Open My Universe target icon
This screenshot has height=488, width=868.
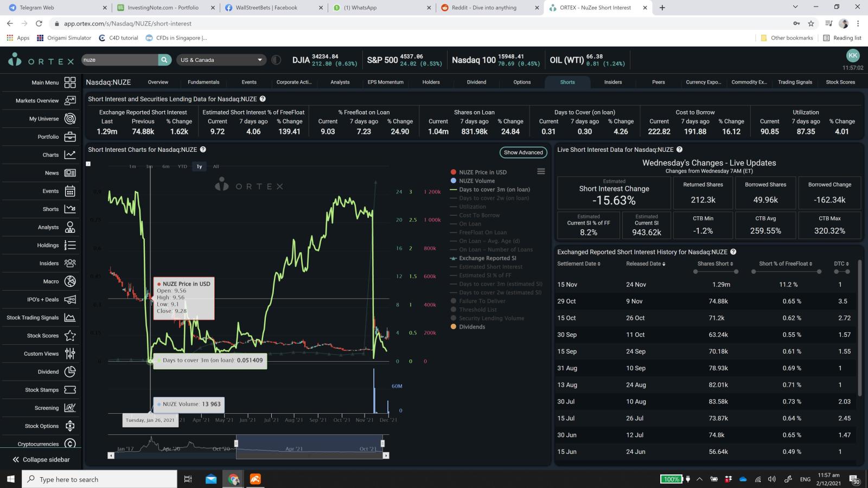70,119
